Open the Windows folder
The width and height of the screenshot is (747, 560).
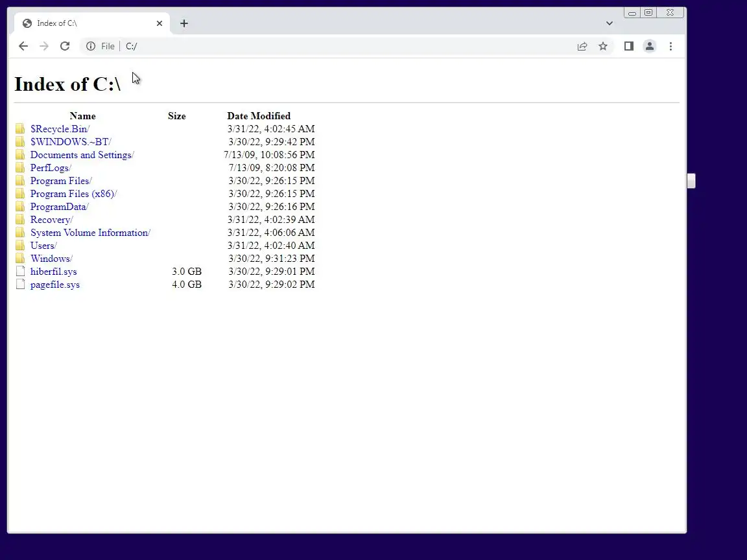coord(51,259)
